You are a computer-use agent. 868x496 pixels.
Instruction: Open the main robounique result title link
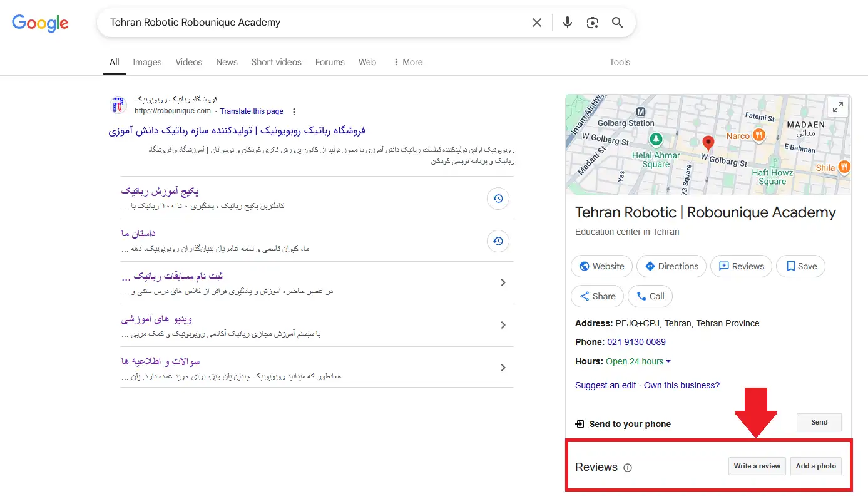237,131
